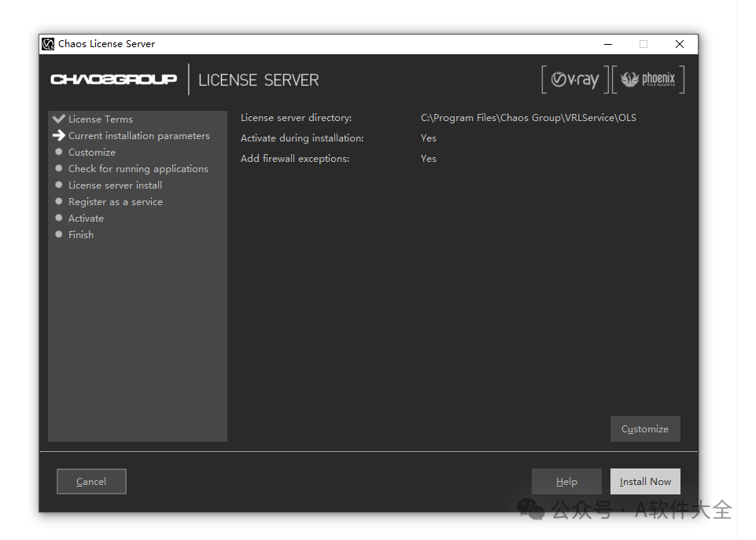This screenshot has width=756, height=540.
Task: Click the title bar application icon
Action: (48, 44)
